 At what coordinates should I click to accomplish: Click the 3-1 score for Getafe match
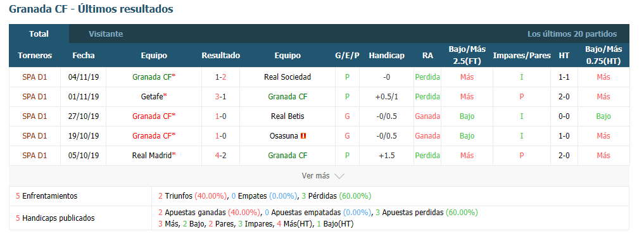click(x=220, y=96)
